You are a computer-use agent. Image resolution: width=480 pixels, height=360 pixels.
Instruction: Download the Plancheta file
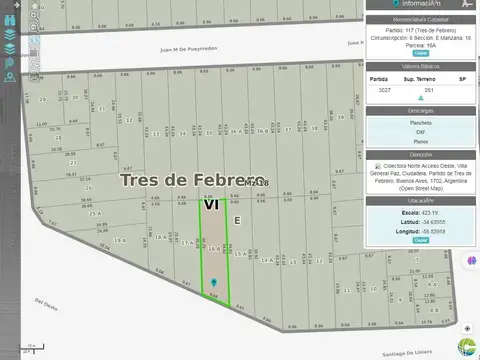(x=421, y=123)
